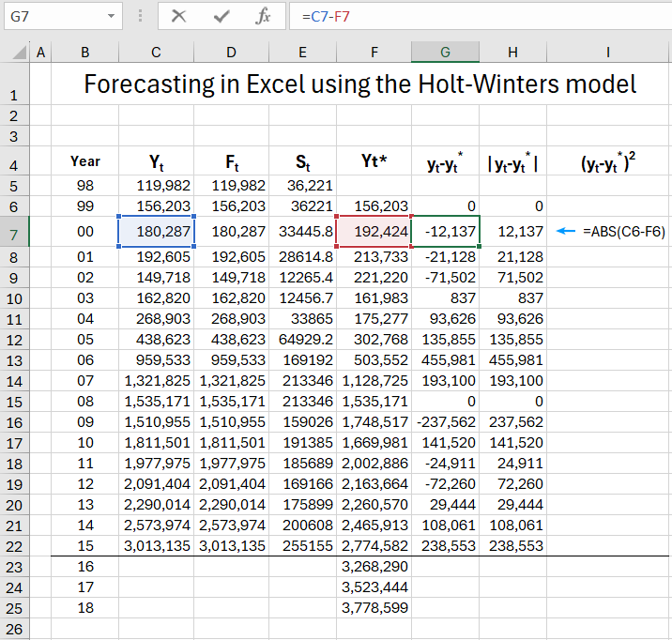Click cell showing -71,502
Screen dimensions: 672x640
pos(445,277)
